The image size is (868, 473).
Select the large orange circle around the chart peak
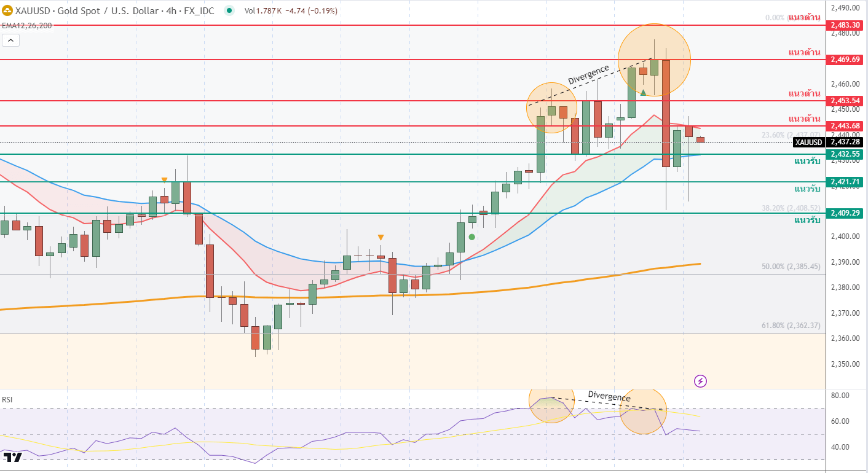[654, 60]
